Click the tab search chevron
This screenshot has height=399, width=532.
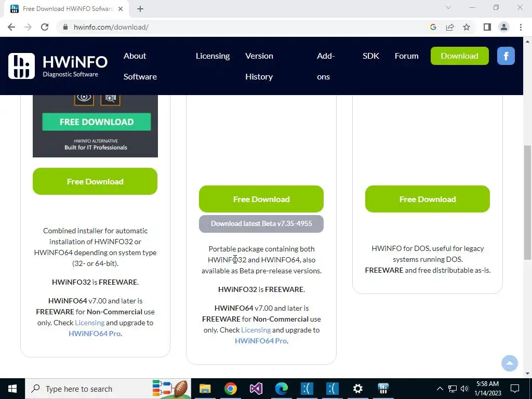448,7
